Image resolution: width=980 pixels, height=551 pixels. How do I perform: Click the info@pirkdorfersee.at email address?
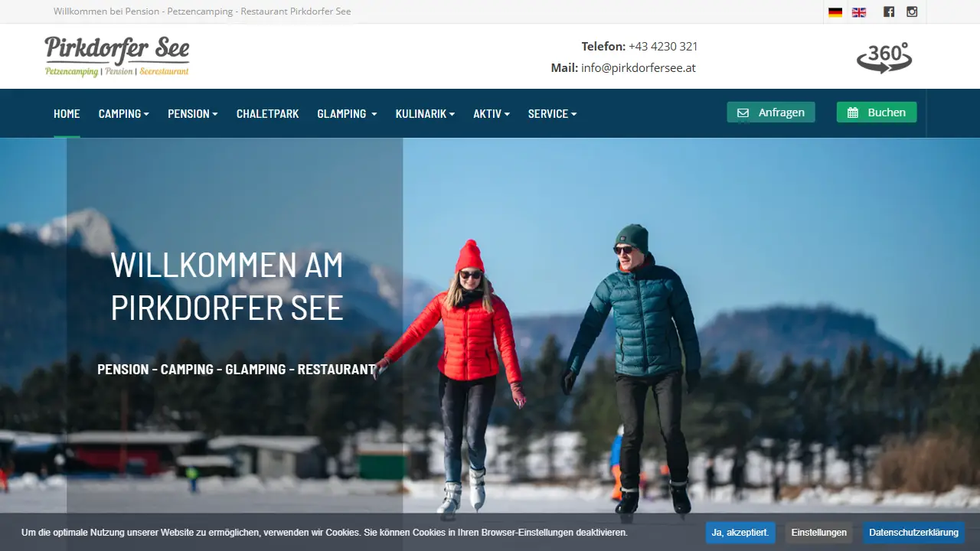(x=639, y=67)
